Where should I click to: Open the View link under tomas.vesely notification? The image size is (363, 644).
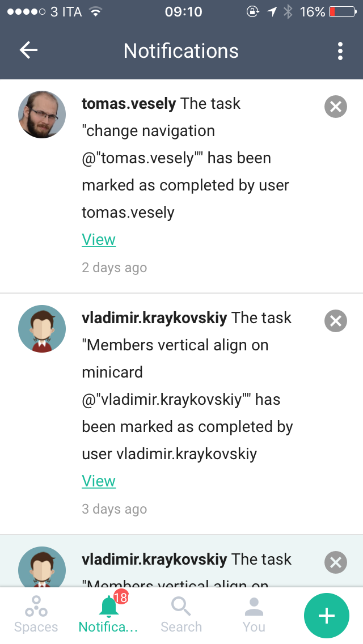click(x=99, y=240)
